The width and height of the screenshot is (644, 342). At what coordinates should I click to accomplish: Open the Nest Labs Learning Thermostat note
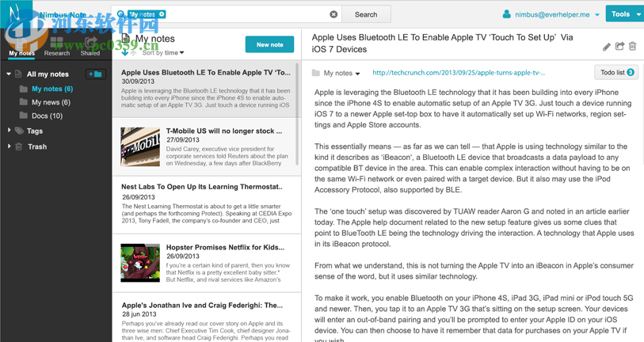tap(207, 204)
